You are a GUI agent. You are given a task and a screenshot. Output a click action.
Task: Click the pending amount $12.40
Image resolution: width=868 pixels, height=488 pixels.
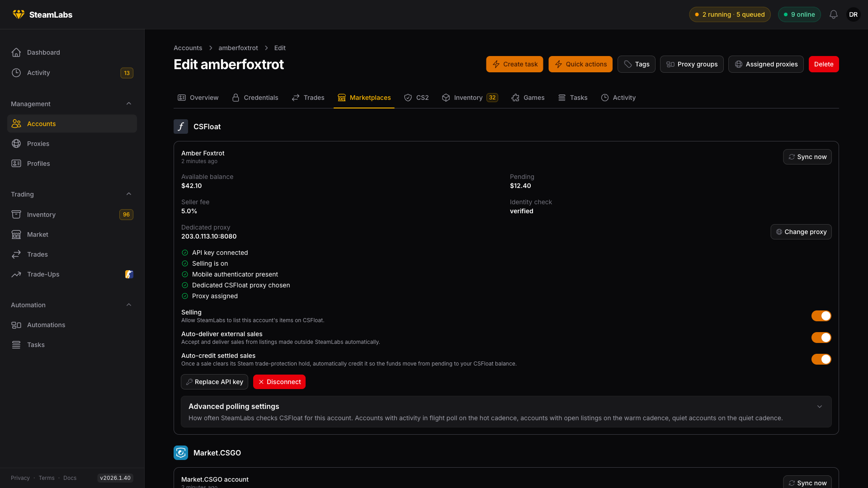tap(520, 186)
